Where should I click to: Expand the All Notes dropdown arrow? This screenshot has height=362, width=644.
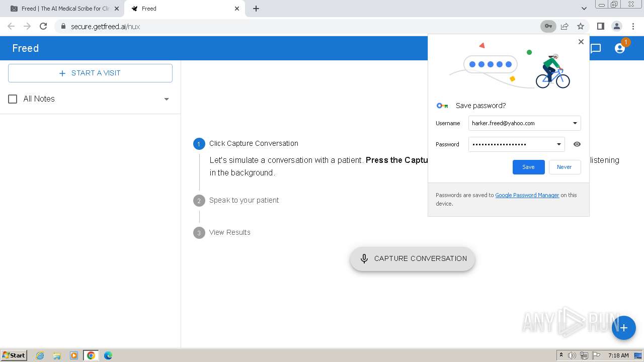167,99
